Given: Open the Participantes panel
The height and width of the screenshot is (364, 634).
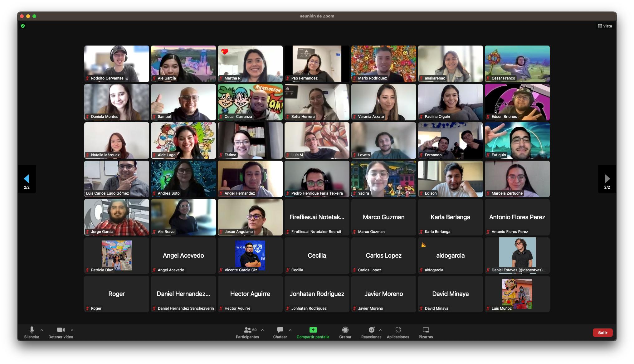Looking at the screenshot, I should coord(247,332).
